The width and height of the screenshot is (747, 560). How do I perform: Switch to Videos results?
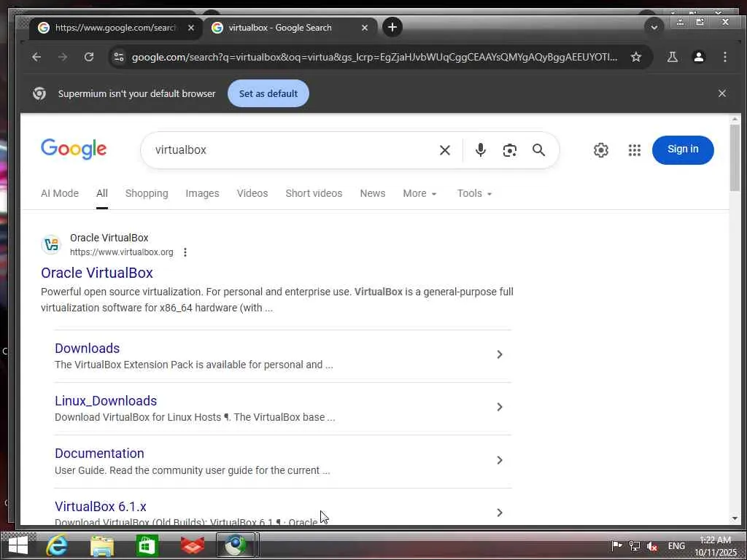252,194
